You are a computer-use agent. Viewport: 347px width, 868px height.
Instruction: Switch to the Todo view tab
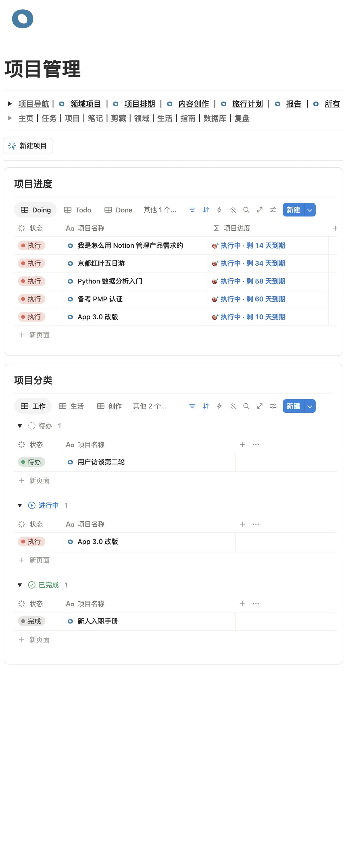pos(78,210)
